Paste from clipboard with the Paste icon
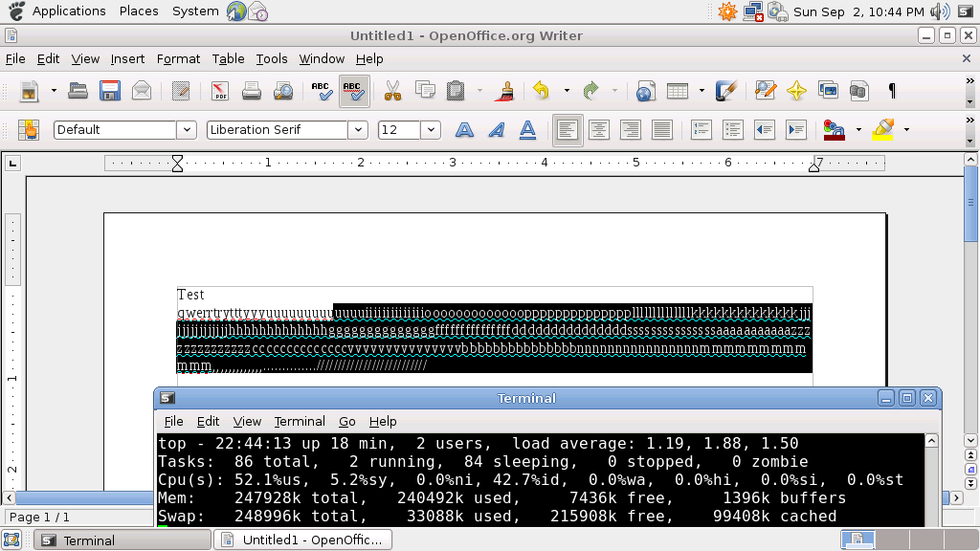980x551 pixels. [456, 91]
